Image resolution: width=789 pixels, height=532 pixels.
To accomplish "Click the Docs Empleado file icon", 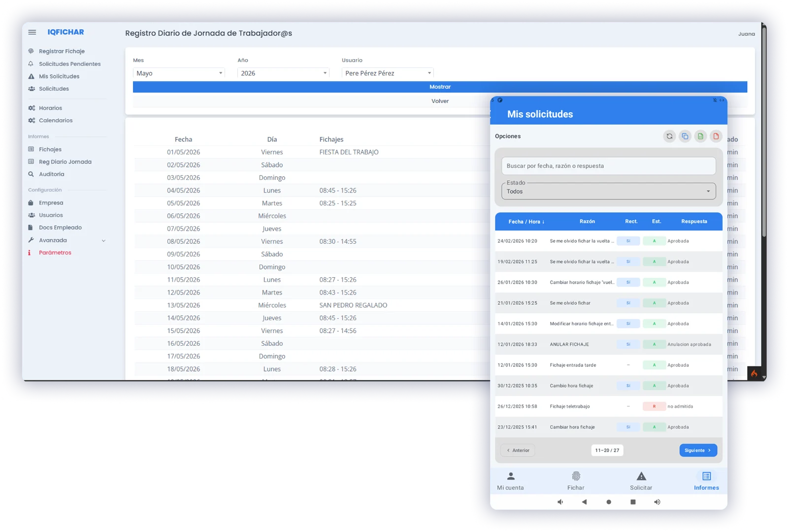I will (x=31, y=228).
